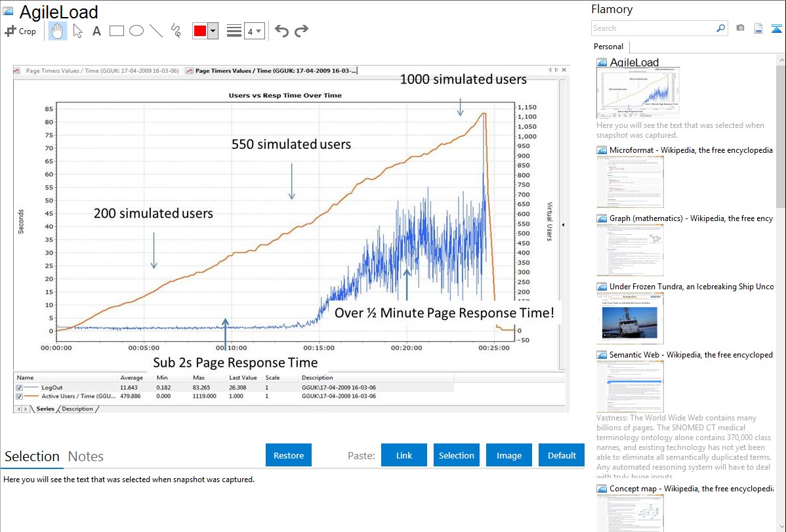Click the icon beside Microformat snapshot title
Screen dimensions: 786x532
click(602, 150)
